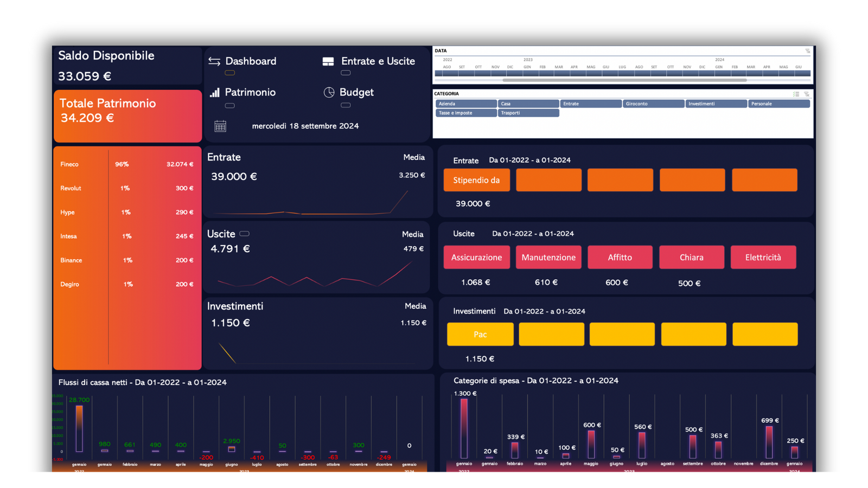Click the Entrate e Uscite layout icon

[x=328, y=61]
